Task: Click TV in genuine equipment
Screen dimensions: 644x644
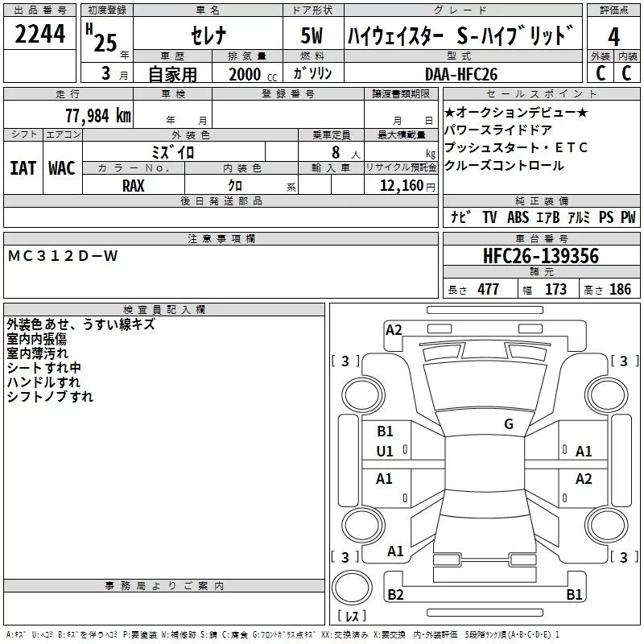Action: coord(489,217)
